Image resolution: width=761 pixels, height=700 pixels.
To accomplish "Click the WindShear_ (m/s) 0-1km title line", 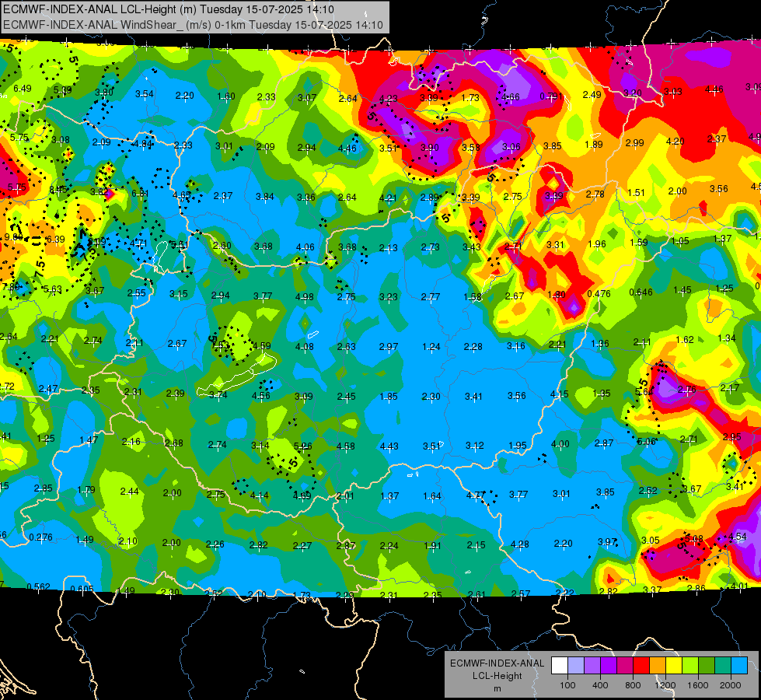I will tap(193, 25).
